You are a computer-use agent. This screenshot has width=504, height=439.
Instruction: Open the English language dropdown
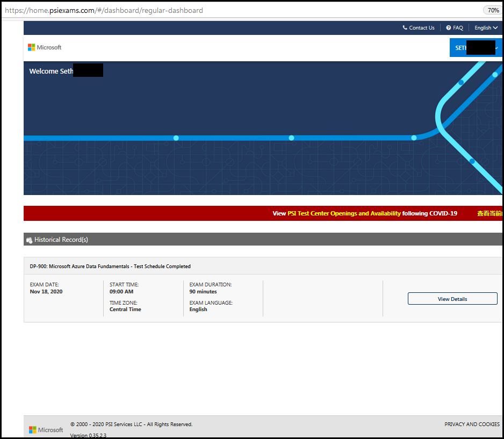486,28
